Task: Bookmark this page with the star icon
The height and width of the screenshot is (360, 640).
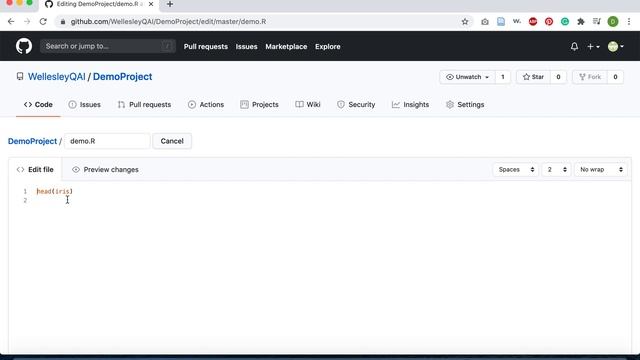Action: 465,22
